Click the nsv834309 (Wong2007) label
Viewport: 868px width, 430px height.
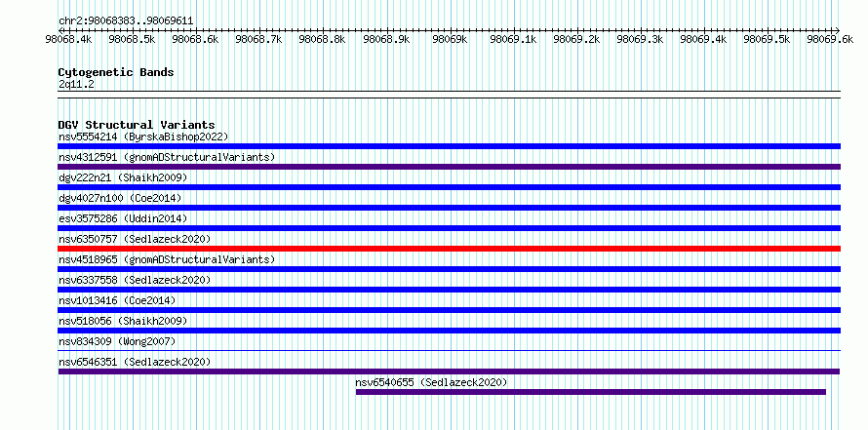tap(117, 341)
